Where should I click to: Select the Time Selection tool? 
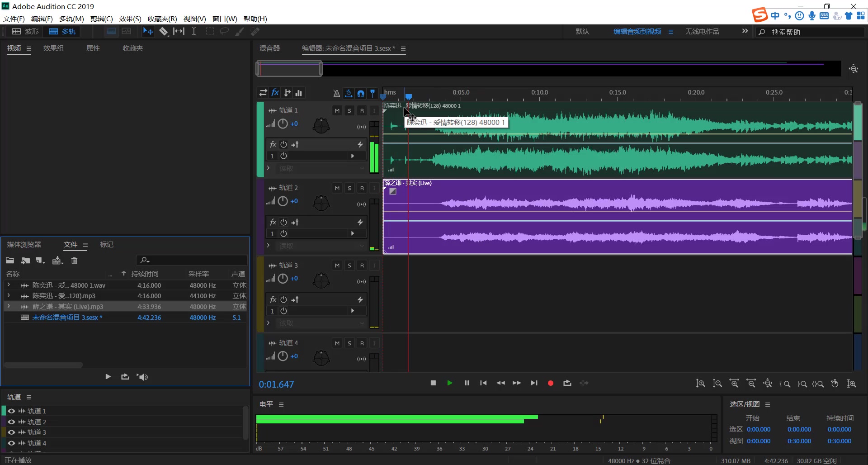(193, 31)
